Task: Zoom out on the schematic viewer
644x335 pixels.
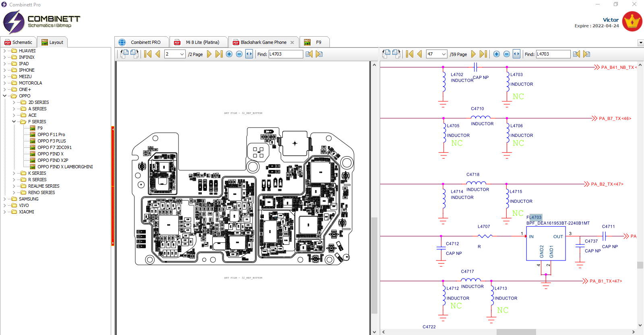Action: [507, 54]
